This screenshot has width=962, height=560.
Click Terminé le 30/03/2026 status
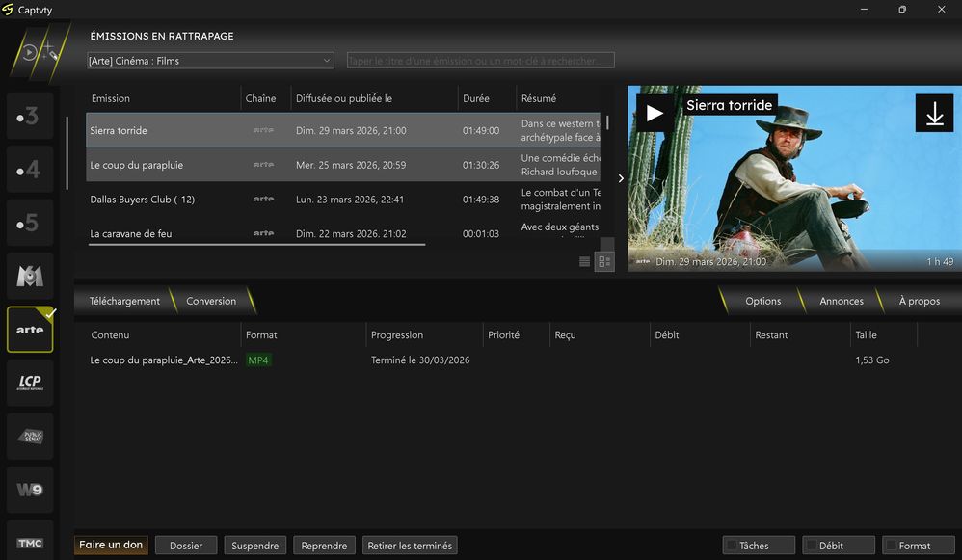pos(420,360)
